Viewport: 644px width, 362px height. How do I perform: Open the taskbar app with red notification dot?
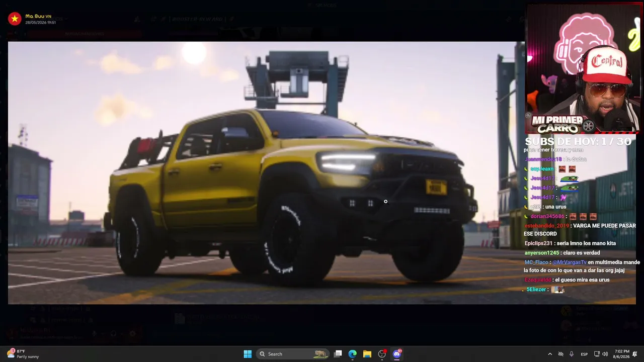click(382, 354)
